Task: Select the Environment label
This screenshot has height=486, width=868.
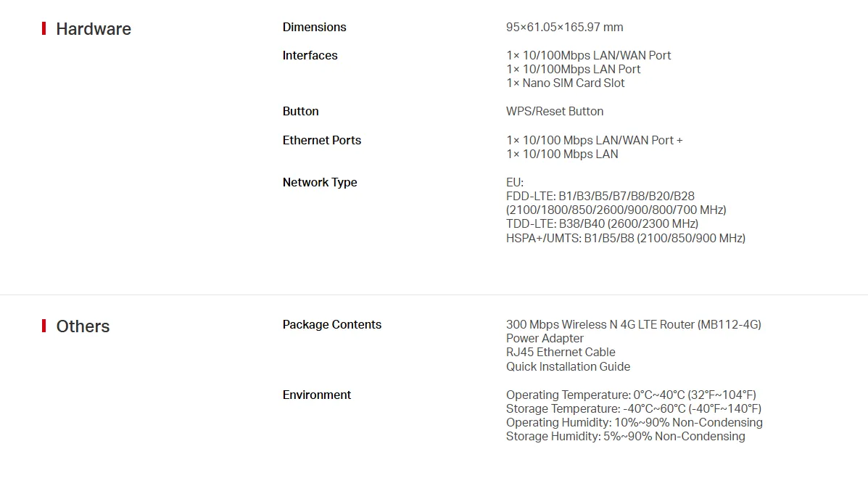Action: pyautogui.click(x=316, y=395)
